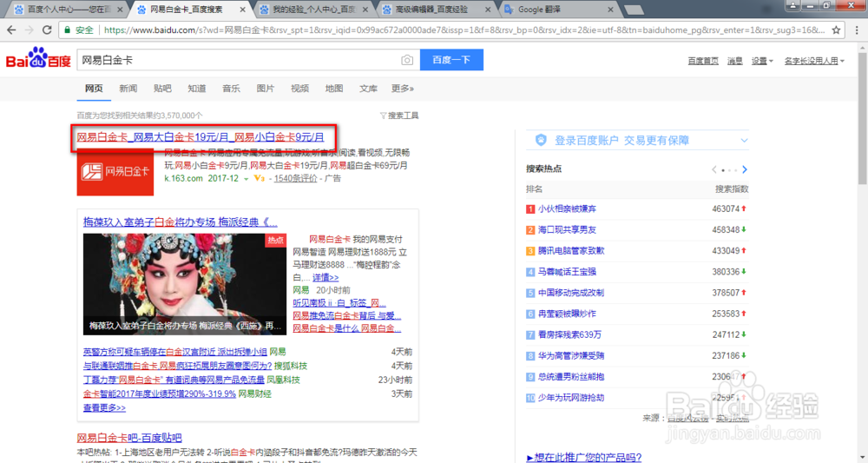Close the 高级编辑器_百度经验 tab
This screenshot has height=463, width=868.
488,10
